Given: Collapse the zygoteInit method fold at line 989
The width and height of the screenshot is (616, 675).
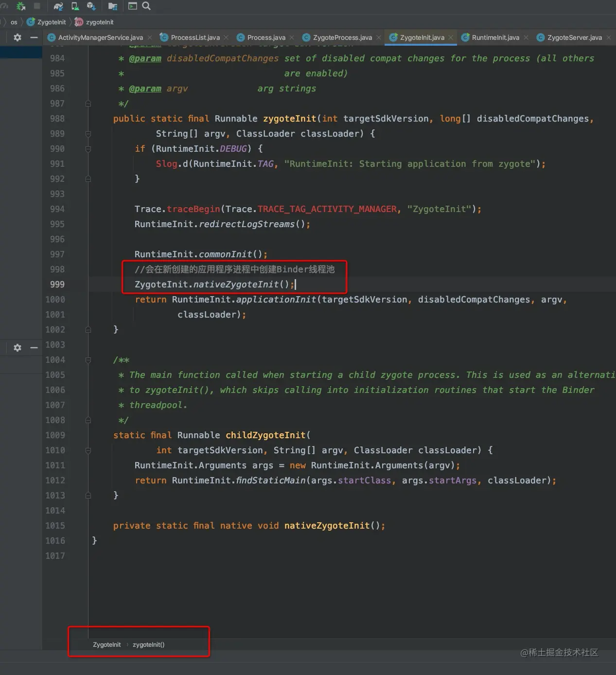Looking at the screenshot, I should (88, 134).
